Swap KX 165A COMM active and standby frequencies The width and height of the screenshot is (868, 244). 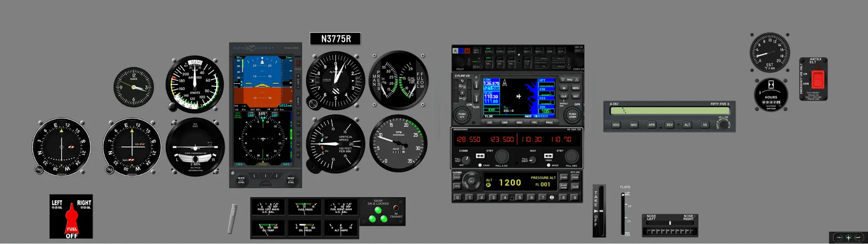click(x=480, y=156)
